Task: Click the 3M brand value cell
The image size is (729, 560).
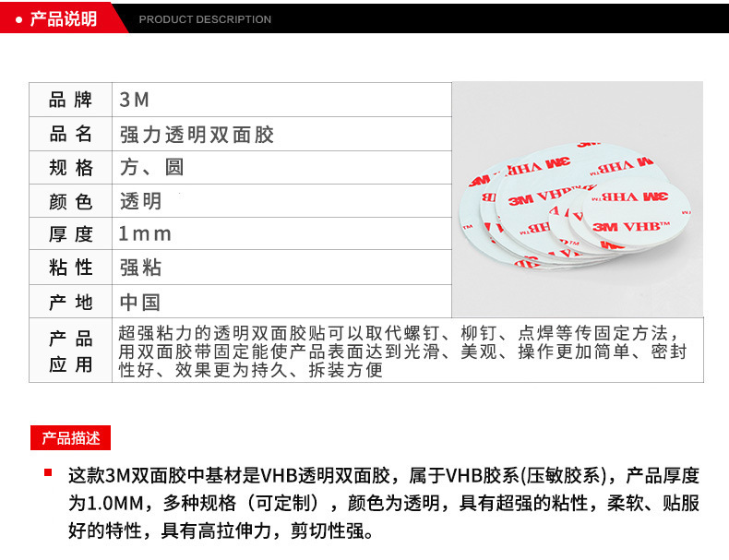Action: [135, 100]
